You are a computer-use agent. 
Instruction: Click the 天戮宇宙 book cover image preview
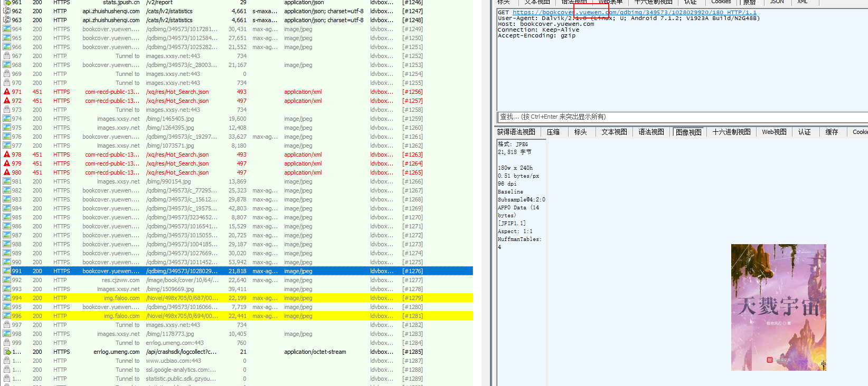coord(778,307)
